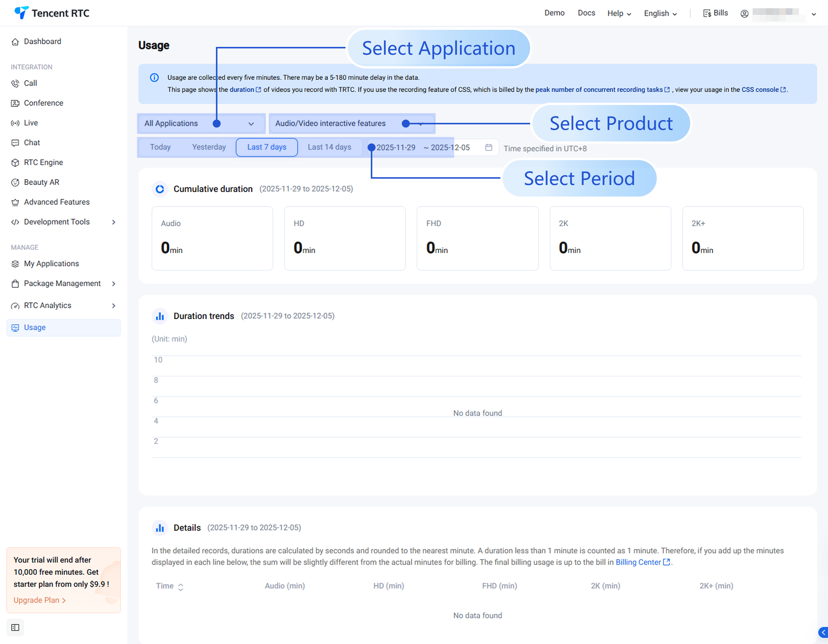Collapse sidebar with bottom panel icon
828x644 pixels.
(15, 627)
